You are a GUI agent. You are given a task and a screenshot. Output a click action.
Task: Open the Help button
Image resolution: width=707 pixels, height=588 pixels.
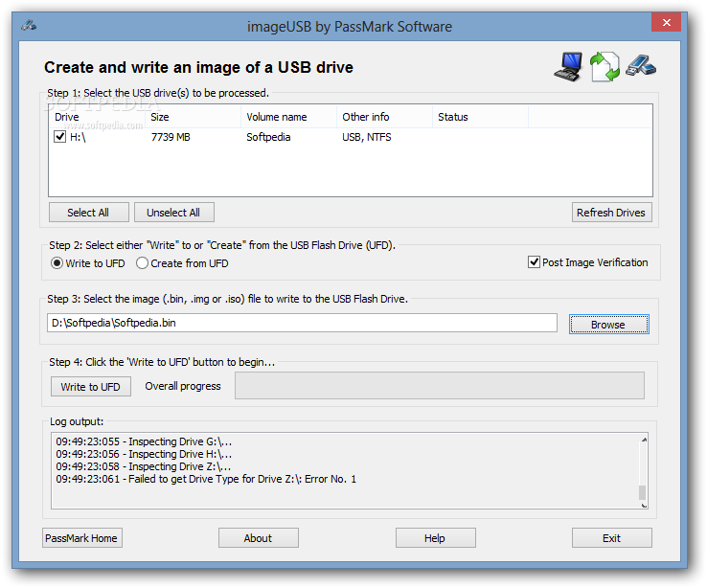coord(435,538)
